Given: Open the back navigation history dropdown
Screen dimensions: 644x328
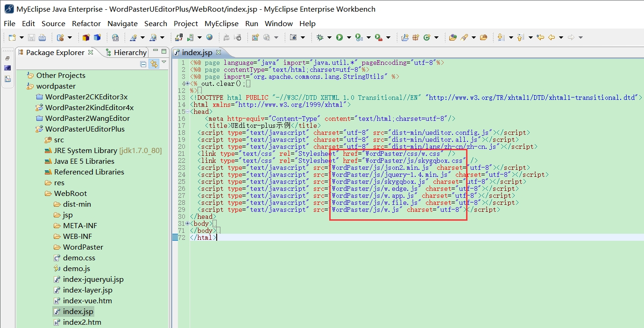Looking at the screenshot, I should (x=561, y=37).
